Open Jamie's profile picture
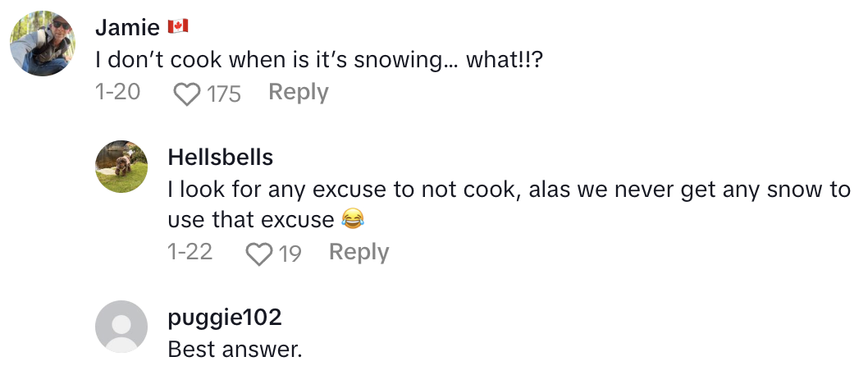The image size is (868, 366). tap(43, 43)
